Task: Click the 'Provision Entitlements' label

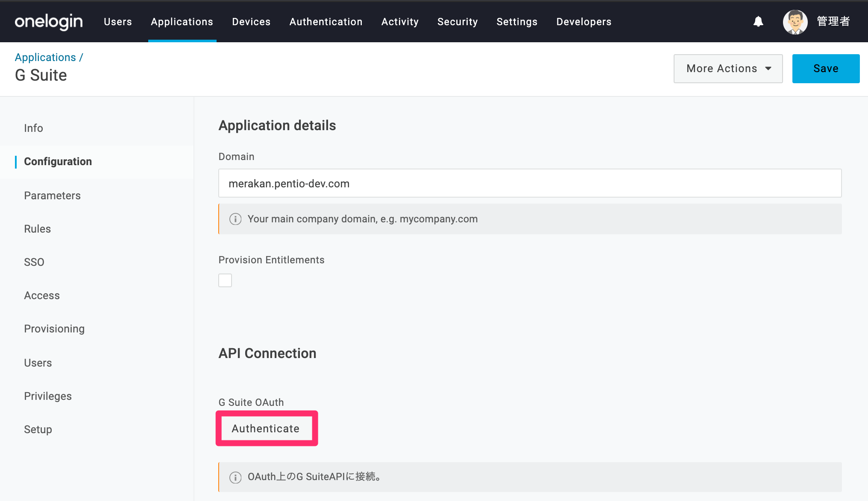Action: 271,260
